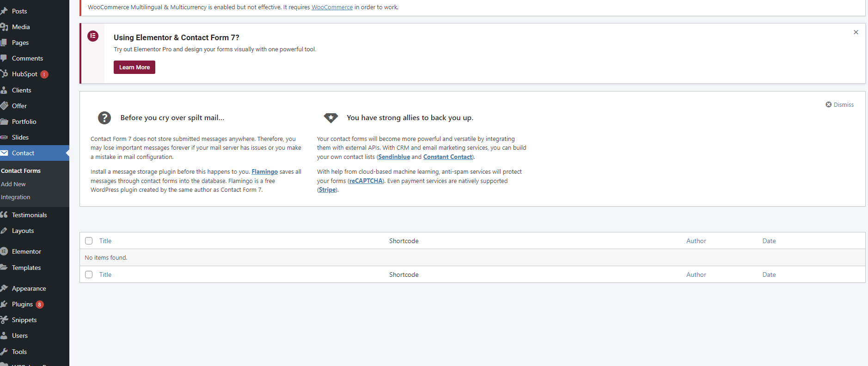Click the Testimonials quote icon
This screenshot has height=366, width=868.
click(x=4, y=215)
